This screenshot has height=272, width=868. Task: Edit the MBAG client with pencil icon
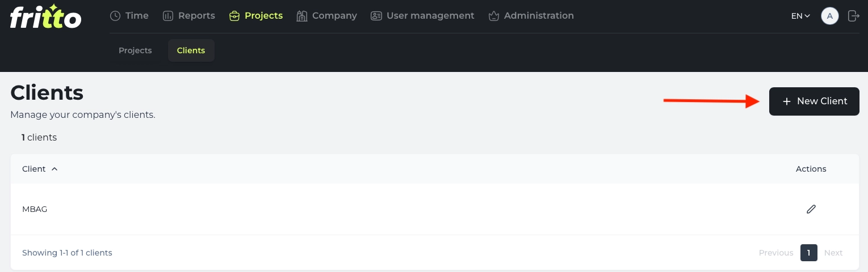(811, 209)
